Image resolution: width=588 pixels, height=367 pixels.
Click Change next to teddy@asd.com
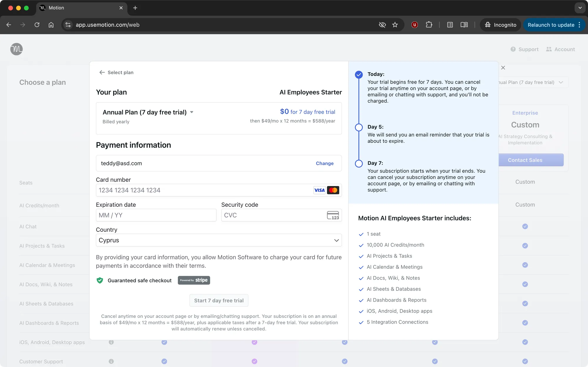[x=325, y=163]
